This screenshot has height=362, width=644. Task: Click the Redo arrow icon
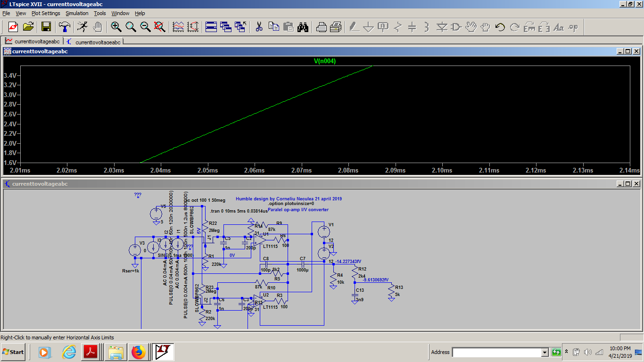pos(515,27)
